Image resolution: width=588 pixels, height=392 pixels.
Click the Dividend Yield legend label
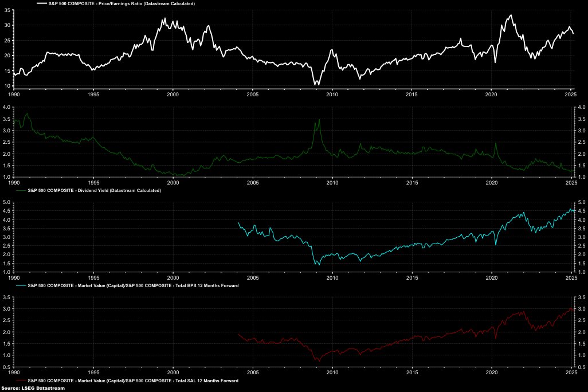coord(94,191)
